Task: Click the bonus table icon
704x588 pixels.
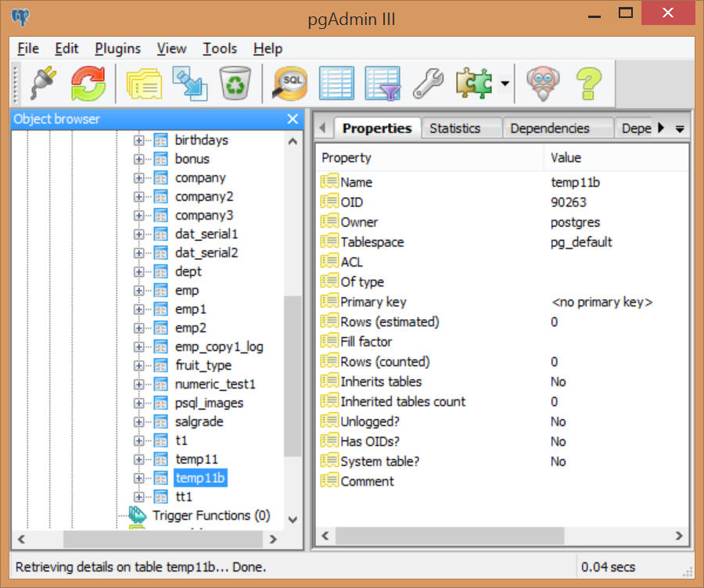Action: 160,159
